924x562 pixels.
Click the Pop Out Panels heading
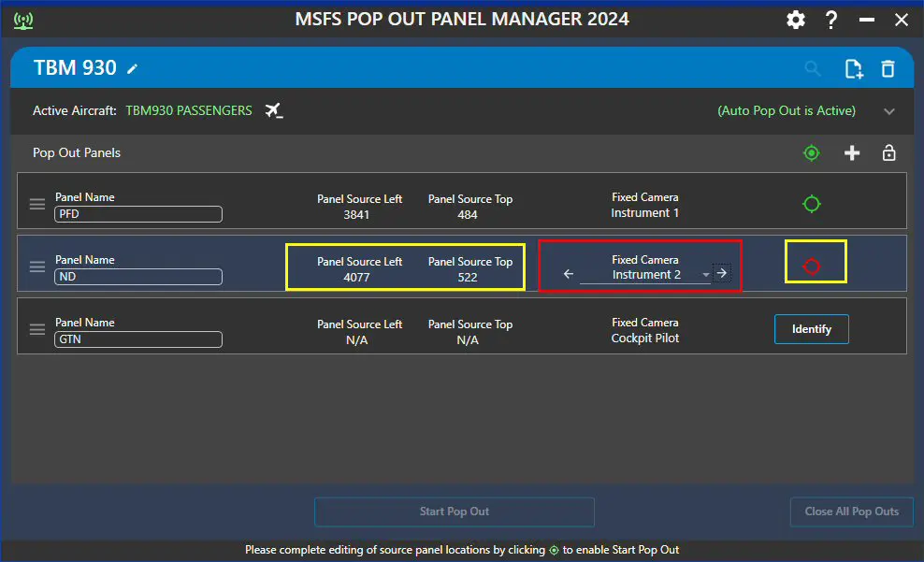tap(77, 153)
